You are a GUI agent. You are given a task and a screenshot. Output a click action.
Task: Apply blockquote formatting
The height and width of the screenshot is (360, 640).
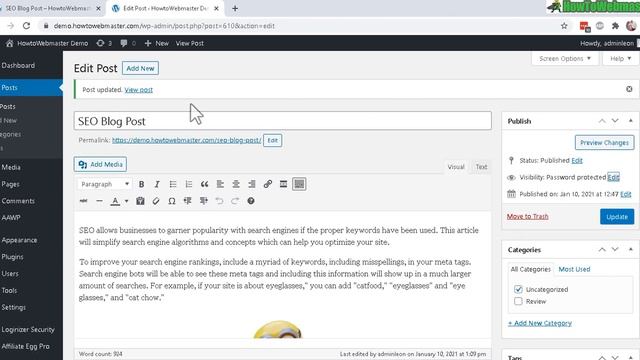(x=204, y=184)
